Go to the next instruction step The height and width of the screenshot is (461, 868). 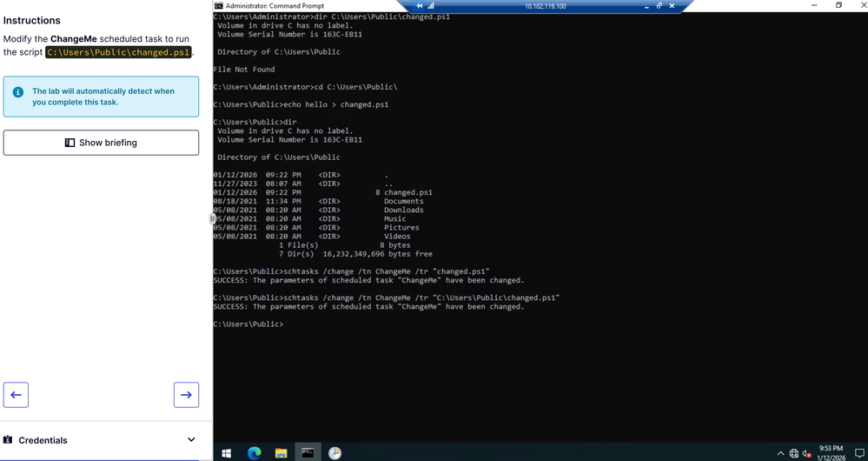click(186, 395)
